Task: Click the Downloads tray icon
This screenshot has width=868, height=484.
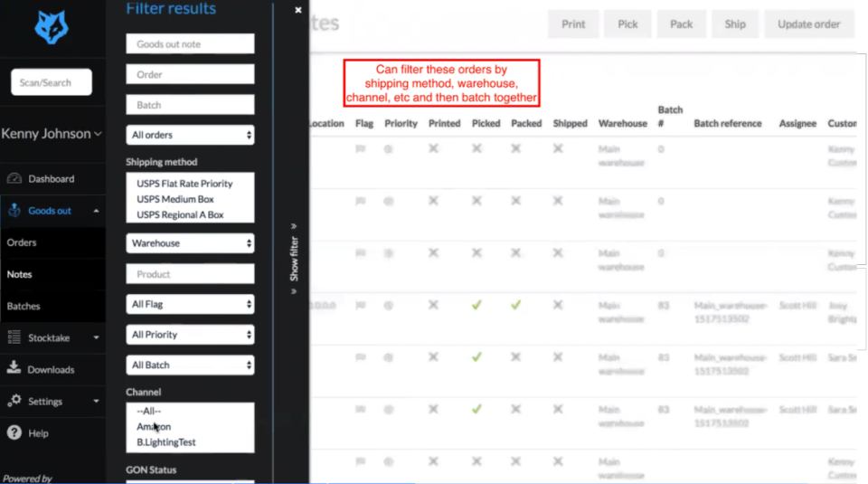Action: click(x=14, y=367)
